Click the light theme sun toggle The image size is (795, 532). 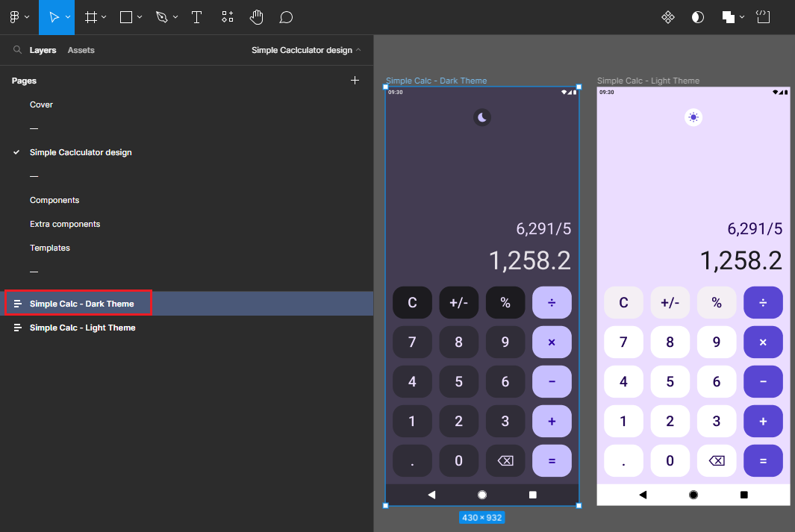693,117
